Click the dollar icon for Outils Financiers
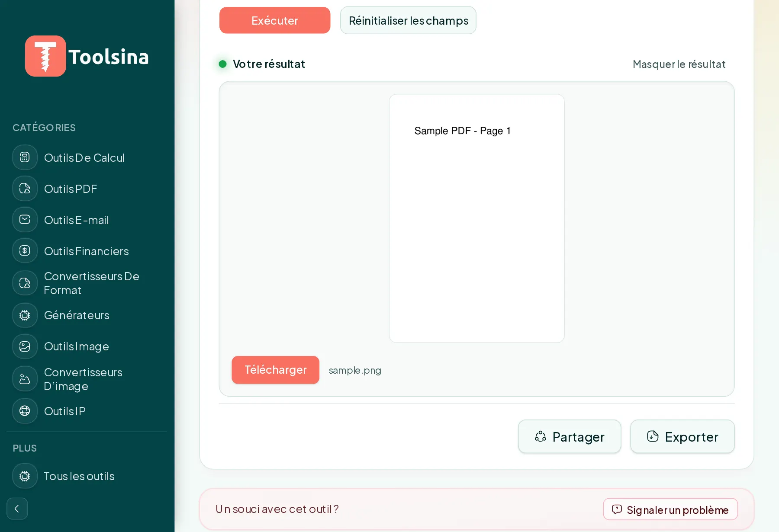Viewport: 779px width, 532px height. point(25,251)
